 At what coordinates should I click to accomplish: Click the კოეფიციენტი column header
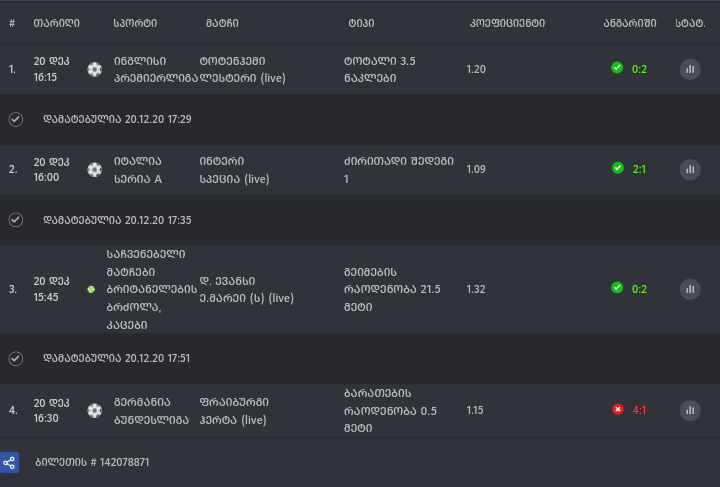pyautogui.click(x=506, y=22)
